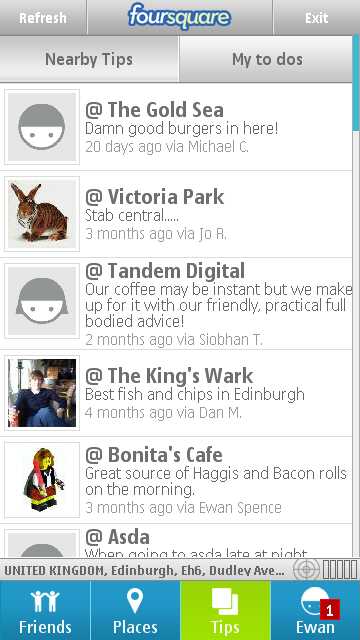Tap the GPS crosshair target icon
Screen dimensions: 360x640
point(307,569)
